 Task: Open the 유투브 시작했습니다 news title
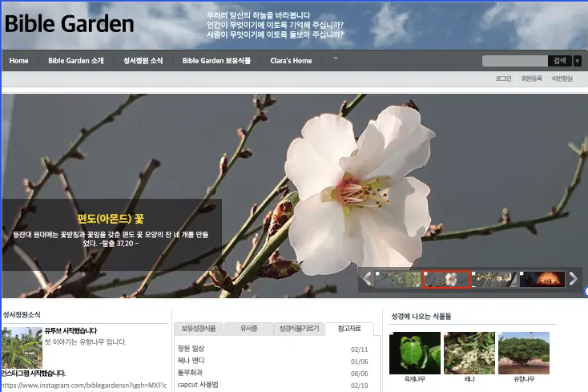[x=70, y=331]
